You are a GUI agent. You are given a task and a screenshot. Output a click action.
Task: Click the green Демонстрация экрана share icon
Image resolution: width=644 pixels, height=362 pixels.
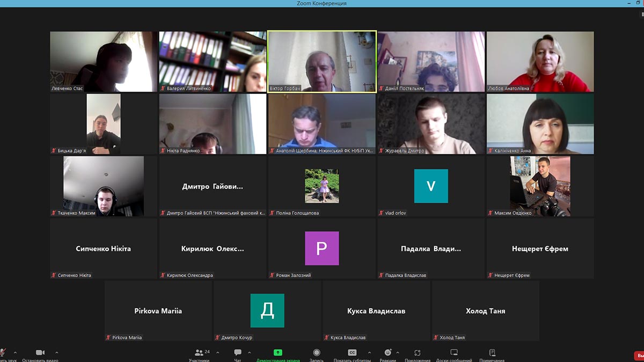278,352
